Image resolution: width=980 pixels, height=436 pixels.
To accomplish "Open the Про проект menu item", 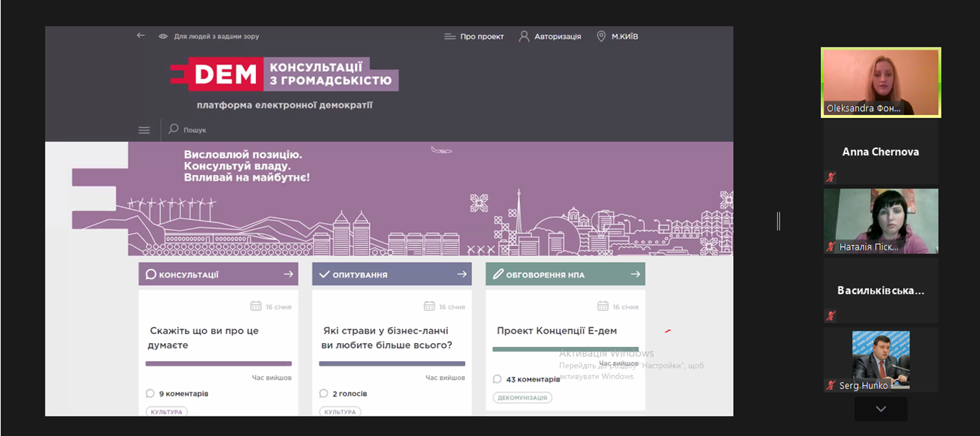I will coord(474,36).
